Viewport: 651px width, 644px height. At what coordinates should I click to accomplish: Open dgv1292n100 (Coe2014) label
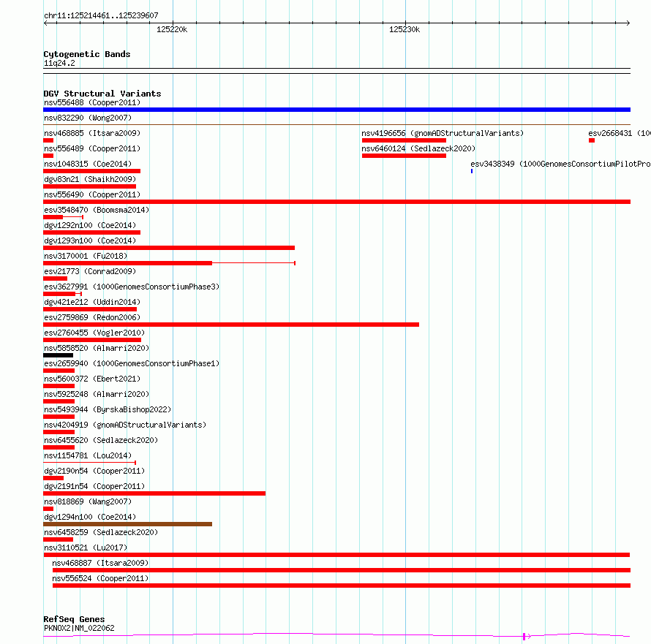[x=90, y=225]
